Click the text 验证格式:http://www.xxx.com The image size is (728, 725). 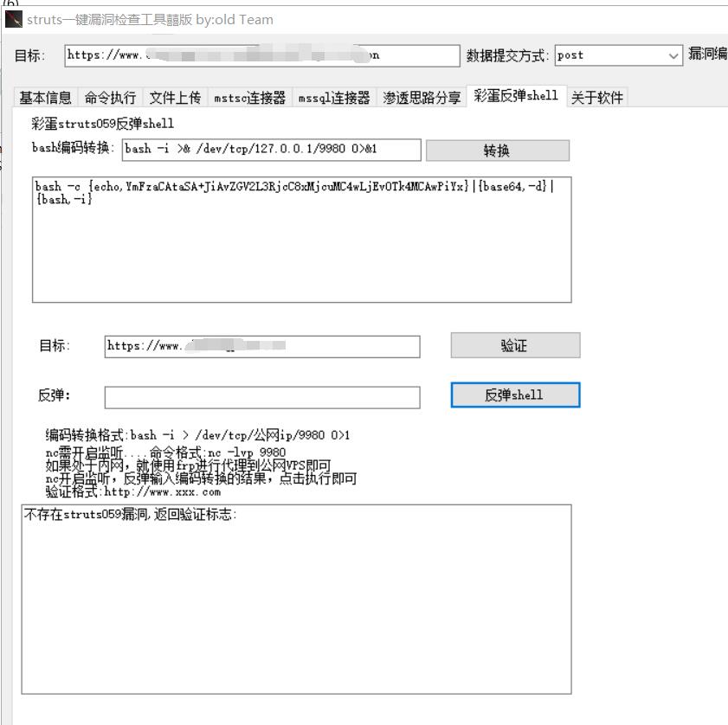tap(132, 491)
